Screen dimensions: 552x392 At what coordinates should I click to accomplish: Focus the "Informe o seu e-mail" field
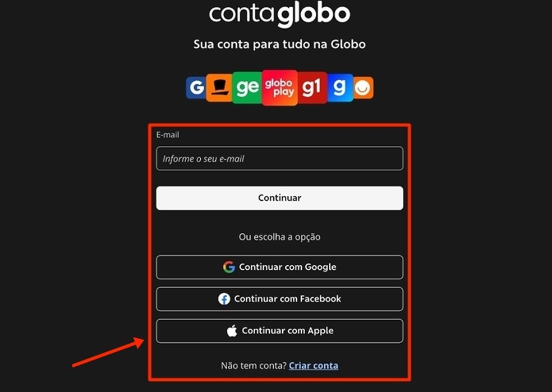point(279,158)
